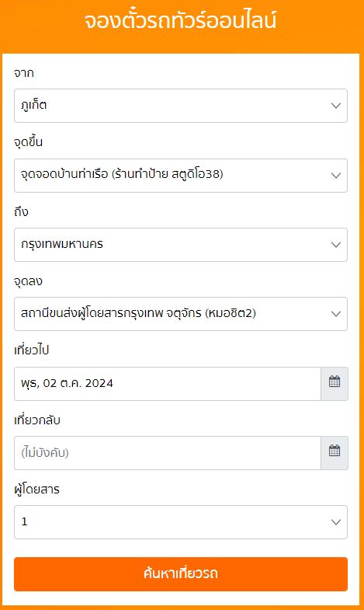The image size is (364, 610).
Task: Click the chevron arrow on the จุดจอดบ้านท่าเรือ field
Action: click(335, 176)
